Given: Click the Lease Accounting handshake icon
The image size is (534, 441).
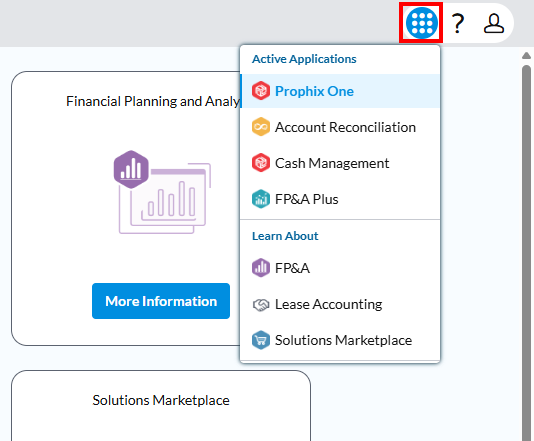Looking at the screenshot, I should tap(261, 304).
